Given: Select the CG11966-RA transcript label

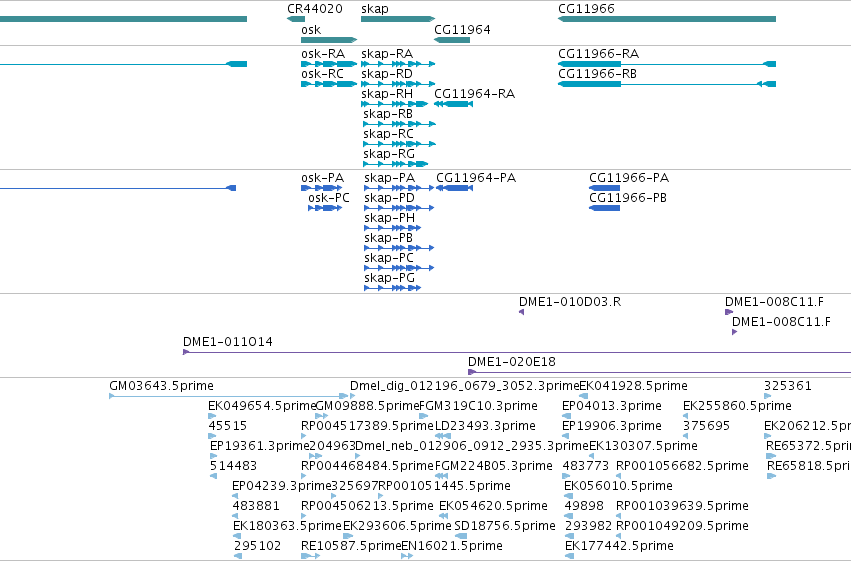Looking at the screenshot, I should 599,54.
